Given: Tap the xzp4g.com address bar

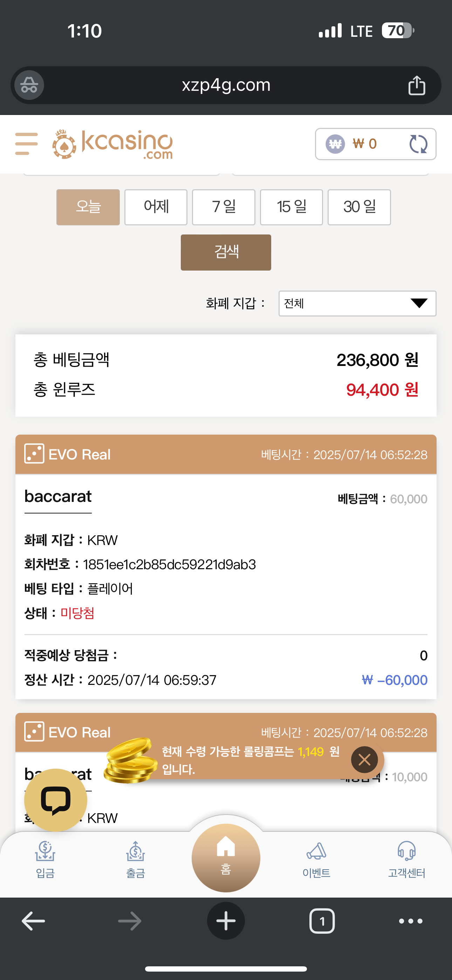Looking at the screenshot, I should coord(226,85).
